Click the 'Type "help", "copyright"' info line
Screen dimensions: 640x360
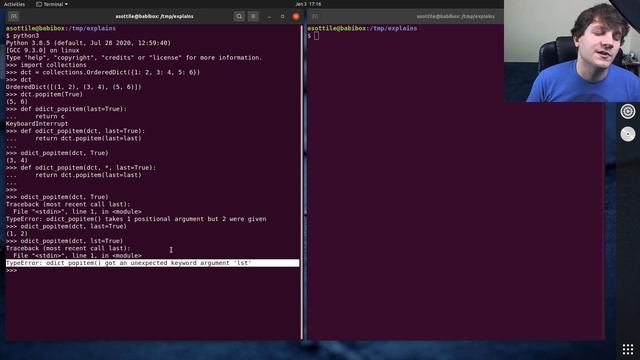[134, 58]
